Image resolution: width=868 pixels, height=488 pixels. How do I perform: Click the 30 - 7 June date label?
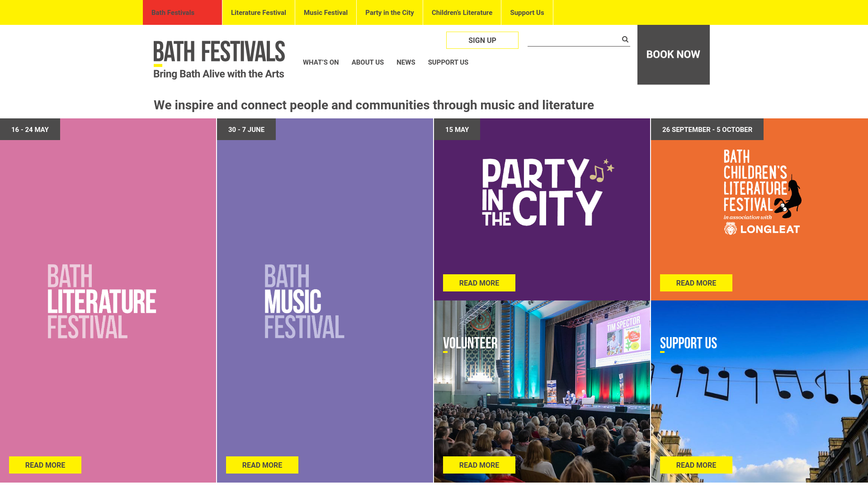click(246, 129)
